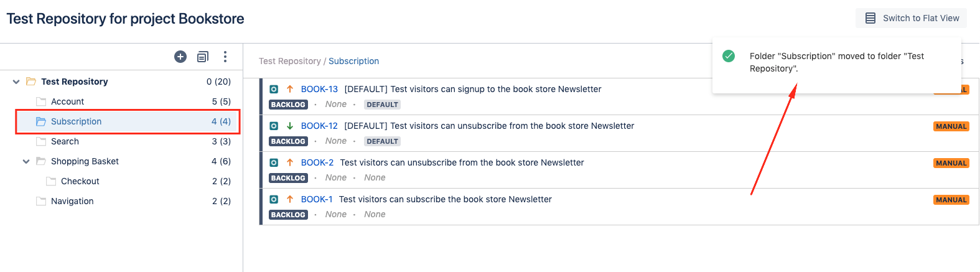Image resolution: width=980 pixels, height=272 pixels.
Task: Open issue link BOOK-12
Action: pos(319,126)
